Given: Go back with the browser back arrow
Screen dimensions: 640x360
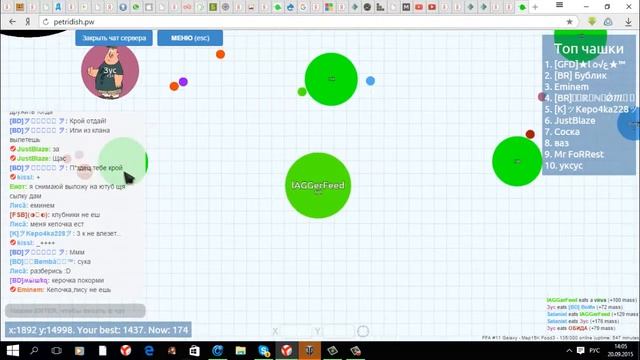Looking at the screenshot, I should pyautogui.click(x=12, y=22).
